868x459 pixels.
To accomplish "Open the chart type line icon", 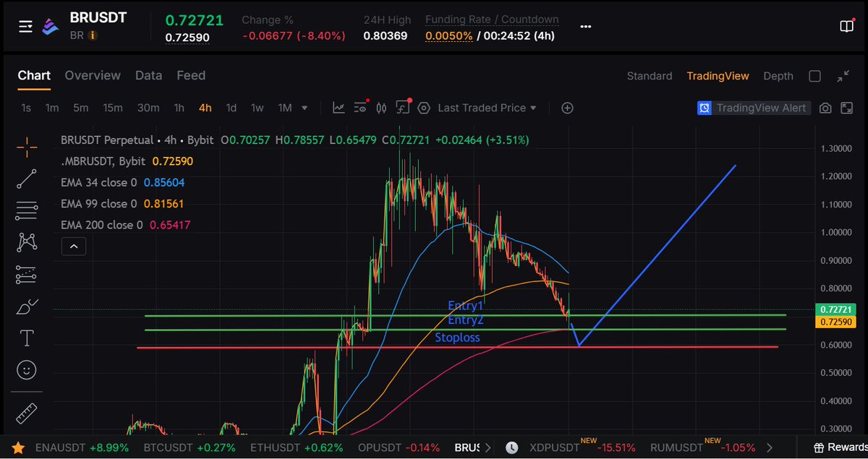I will click(339, 108).
